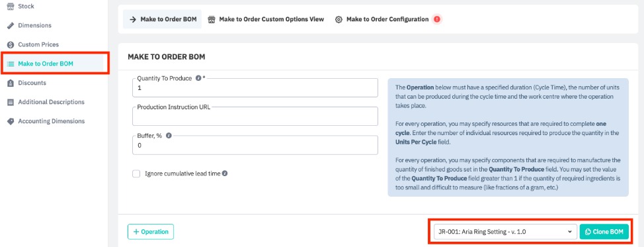
Task: Open the JR-001 Aria Ring Setting dropdown
Action: (x=504, y=232)
